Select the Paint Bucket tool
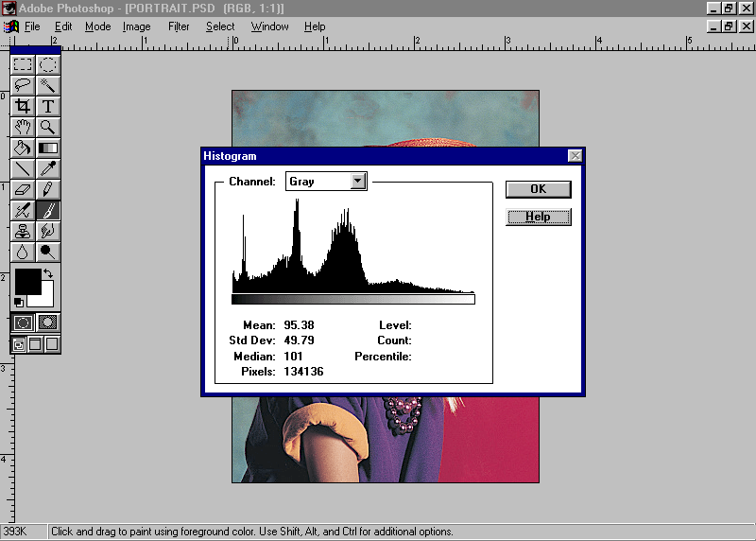This screenshot has width=756, height=541. click(x=23, y=148)
